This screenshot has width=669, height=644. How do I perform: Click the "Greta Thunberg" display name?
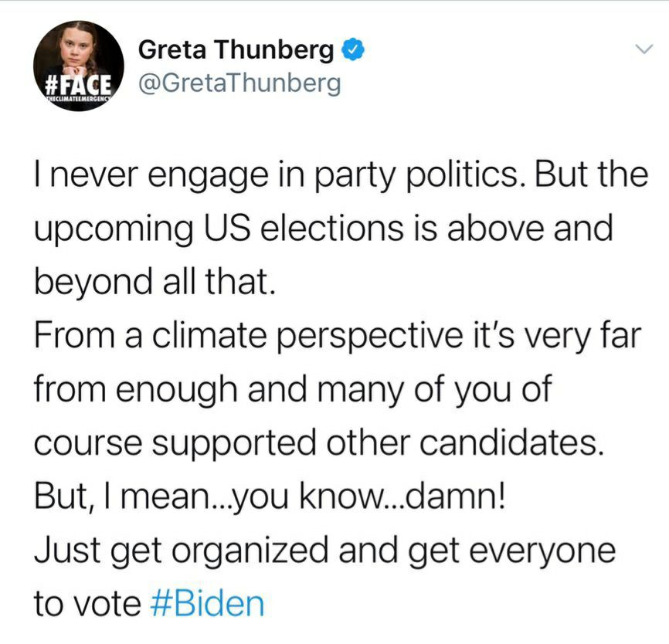(x=236, y=51)
